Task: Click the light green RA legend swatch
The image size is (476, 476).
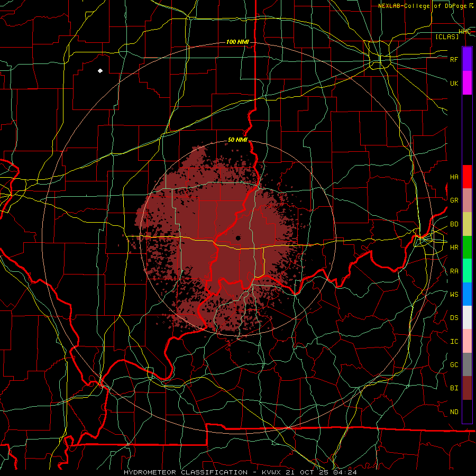Action: (467, 271)
